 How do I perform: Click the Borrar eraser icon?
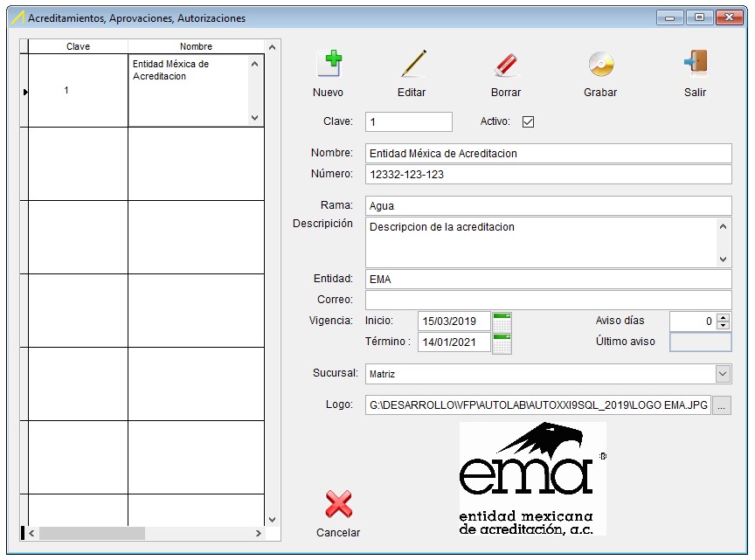[x=506, y=65]
